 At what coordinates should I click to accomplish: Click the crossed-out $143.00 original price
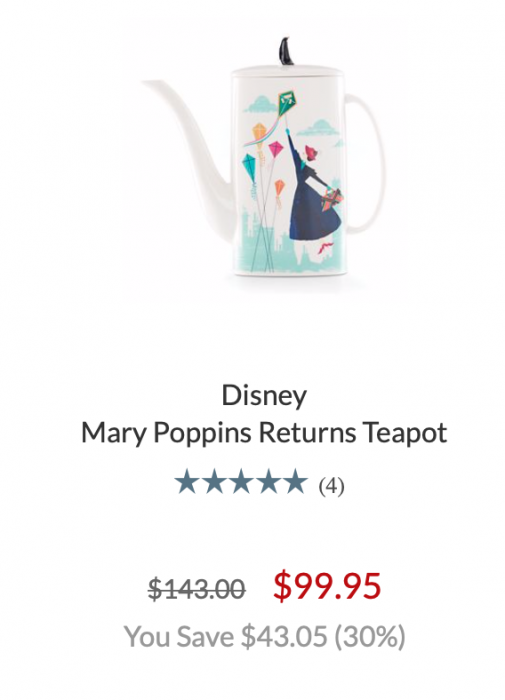196,589
